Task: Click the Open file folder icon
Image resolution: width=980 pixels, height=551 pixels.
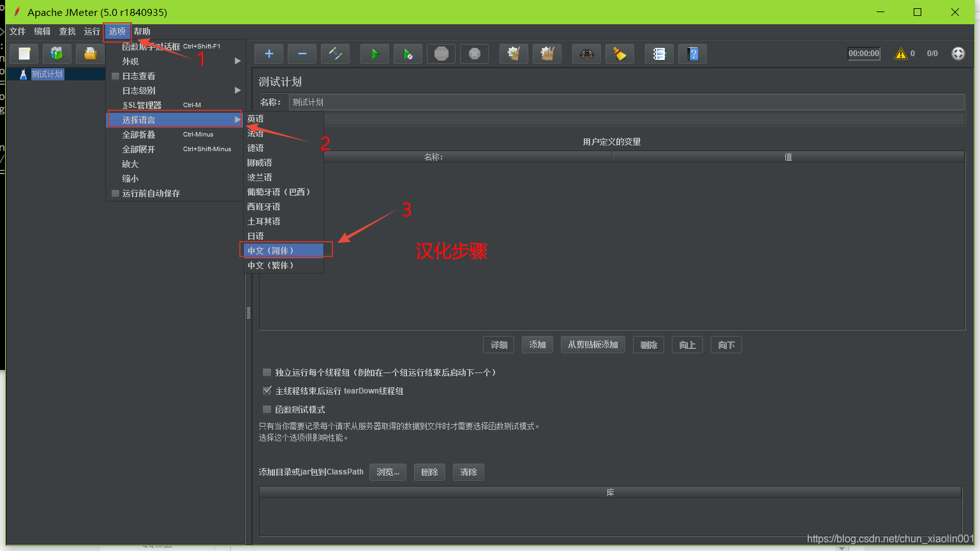Action: 90,54
